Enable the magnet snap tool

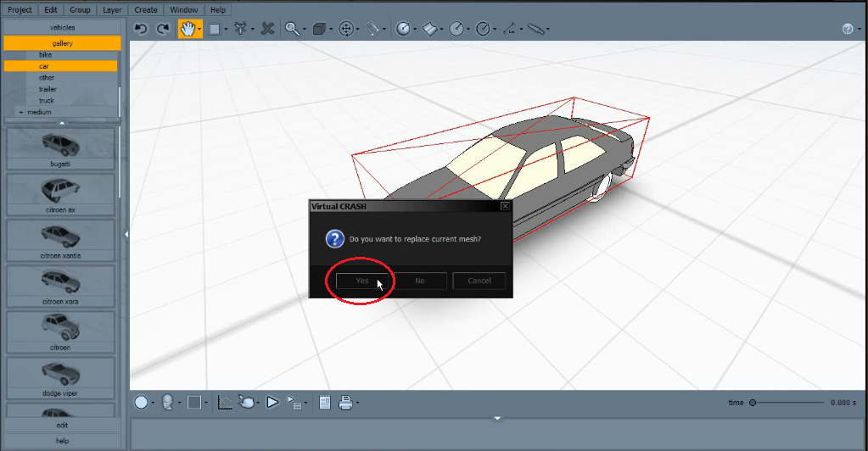tap(372, 29)
